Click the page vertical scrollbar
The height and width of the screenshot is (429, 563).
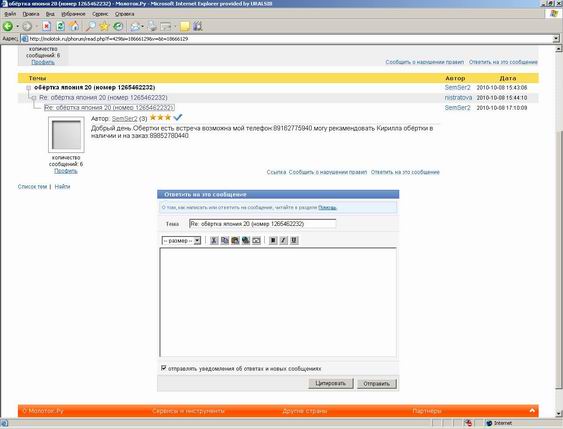(559, 232)
